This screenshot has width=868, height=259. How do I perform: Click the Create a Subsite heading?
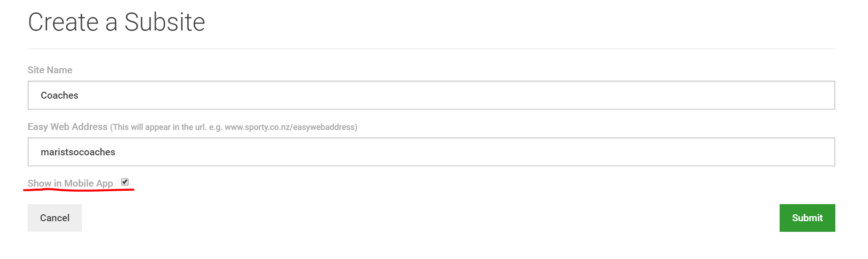coord(116,22)
